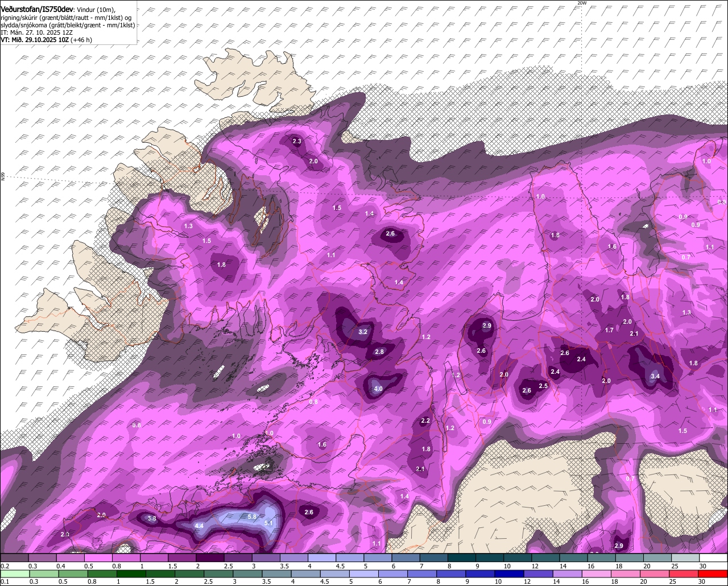Click the '0.2' label under the upper legend
The height and width of the screenshot is (586, 728).
5,566
